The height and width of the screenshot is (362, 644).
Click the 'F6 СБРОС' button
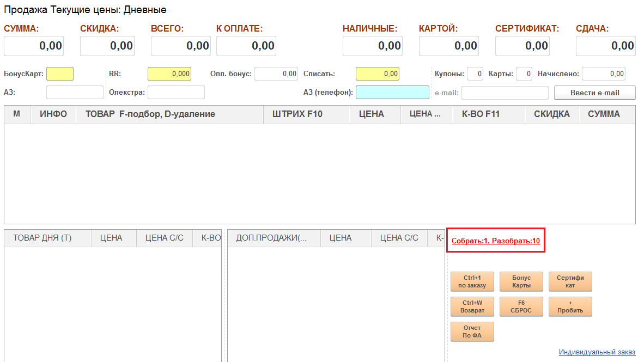(x=521, y=306)
